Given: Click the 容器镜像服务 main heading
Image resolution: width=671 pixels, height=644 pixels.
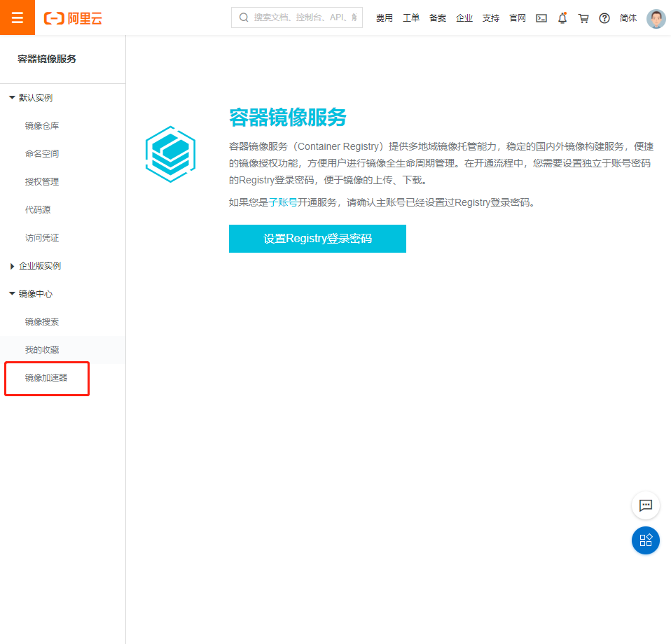Looking at the screenshot, I should (288, 117).
